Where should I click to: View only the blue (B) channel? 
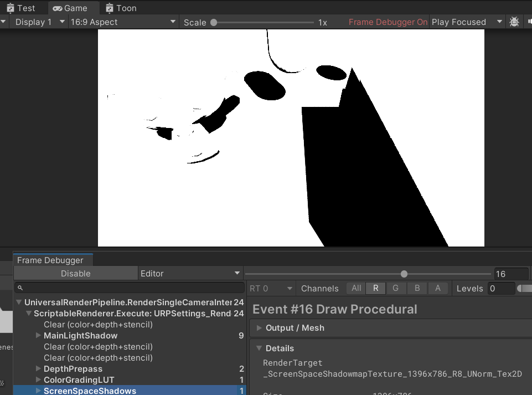(x=416, y=288)
